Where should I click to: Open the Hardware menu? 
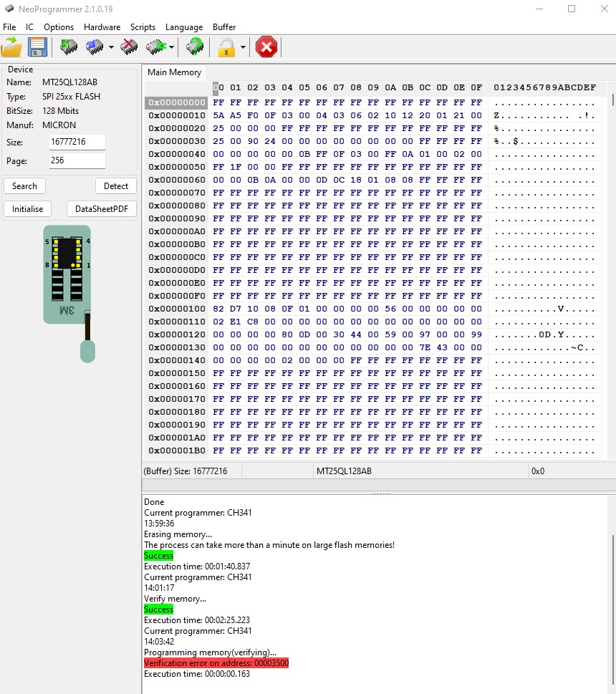click(102, 26)
